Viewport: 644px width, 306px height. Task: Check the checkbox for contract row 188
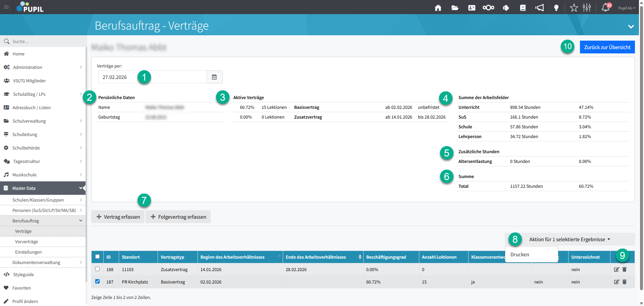coord(98,269)
